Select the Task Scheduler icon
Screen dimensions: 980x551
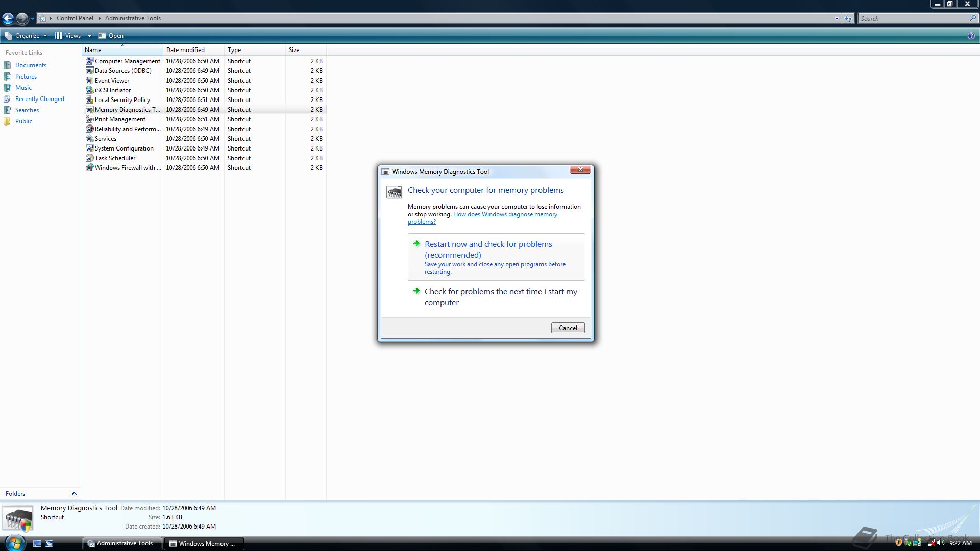89,158
